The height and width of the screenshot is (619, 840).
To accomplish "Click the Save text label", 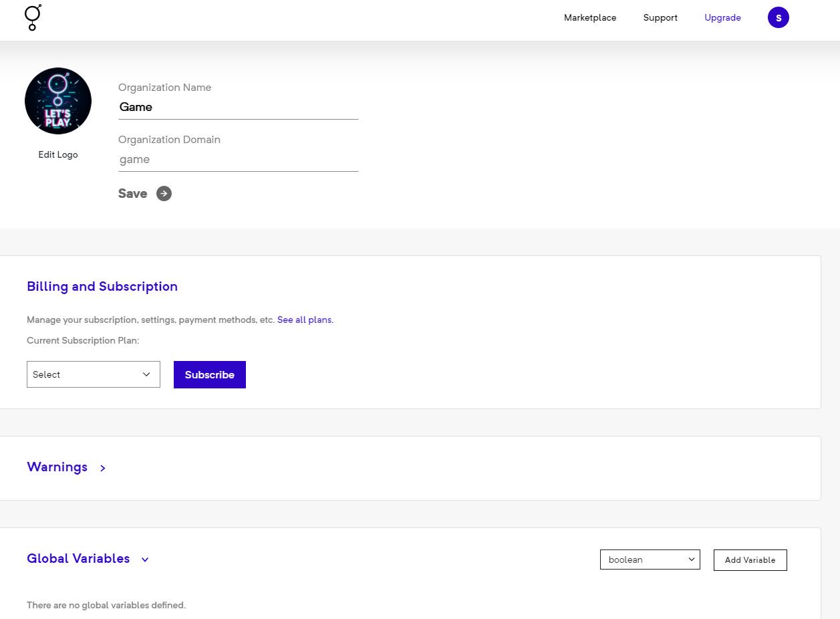I will 132,194.
